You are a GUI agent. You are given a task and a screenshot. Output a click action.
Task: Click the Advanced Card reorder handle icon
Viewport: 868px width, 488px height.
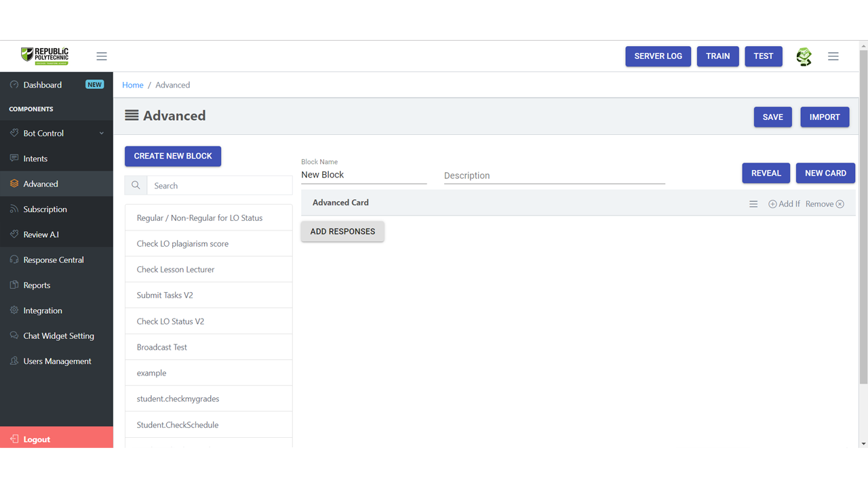[x=753, y=204]
